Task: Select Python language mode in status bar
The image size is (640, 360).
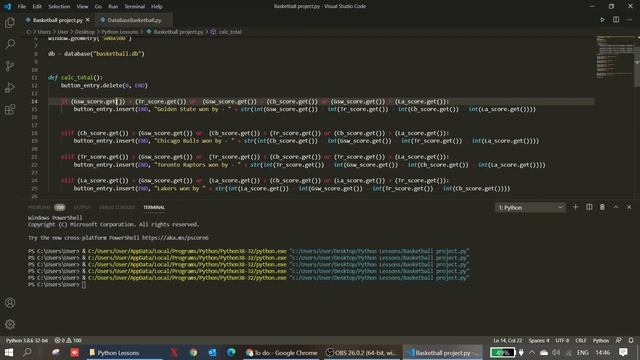Action: 601,340
